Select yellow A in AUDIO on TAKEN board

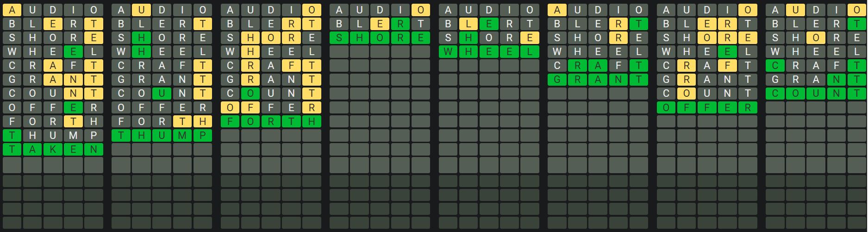pos(12,10)
